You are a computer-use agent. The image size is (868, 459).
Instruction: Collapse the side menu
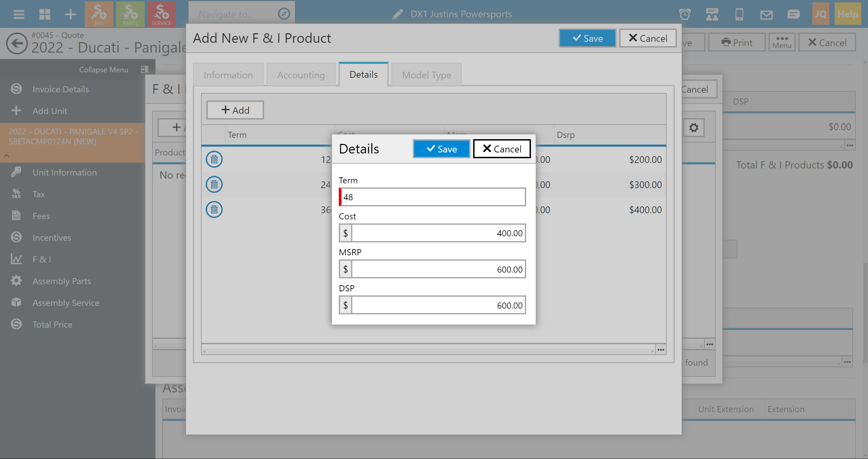click(x=145, y=70)
